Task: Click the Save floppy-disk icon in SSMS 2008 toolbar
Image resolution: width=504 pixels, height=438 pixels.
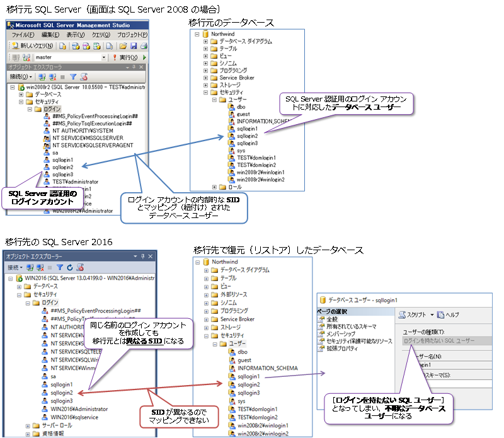Action: point(134,46)
